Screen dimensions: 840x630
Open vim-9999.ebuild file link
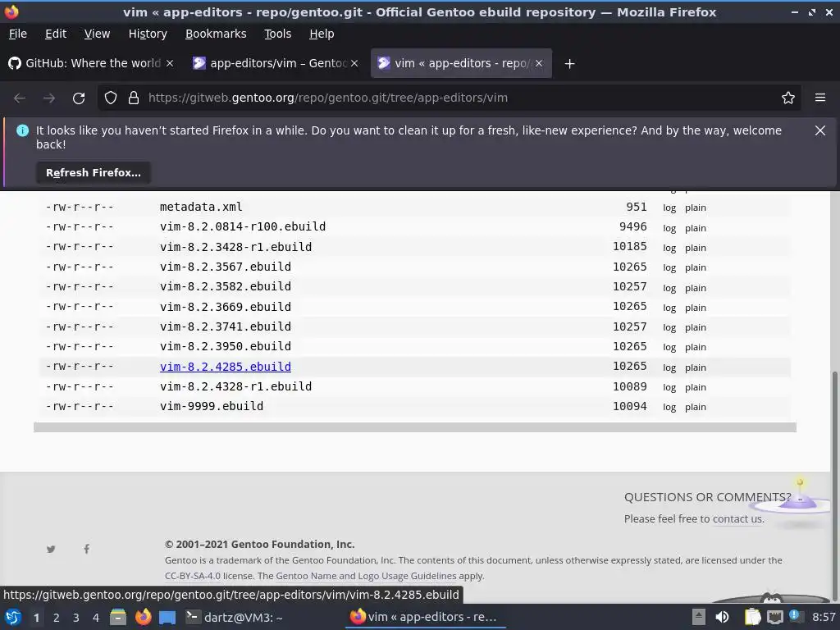212,407
